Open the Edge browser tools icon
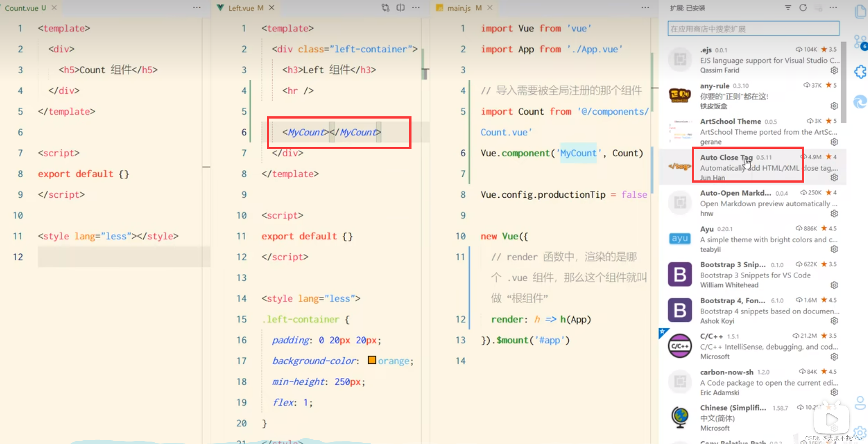868x444 pixels. [x=861, y=102]
